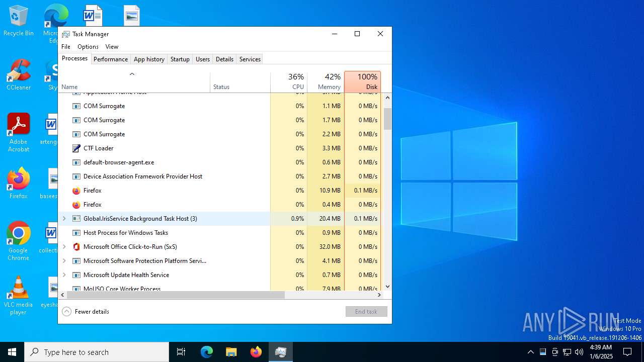Click the 32.0 MB memory cell
Screen dimensions: 644x362
click(x=326, y=247)
